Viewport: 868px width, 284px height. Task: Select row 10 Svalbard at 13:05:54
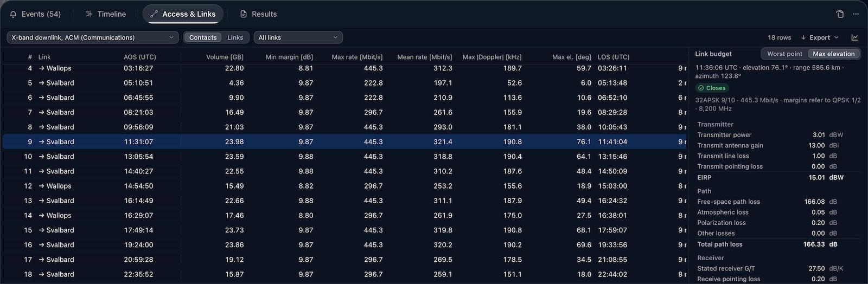pos(345,156)
